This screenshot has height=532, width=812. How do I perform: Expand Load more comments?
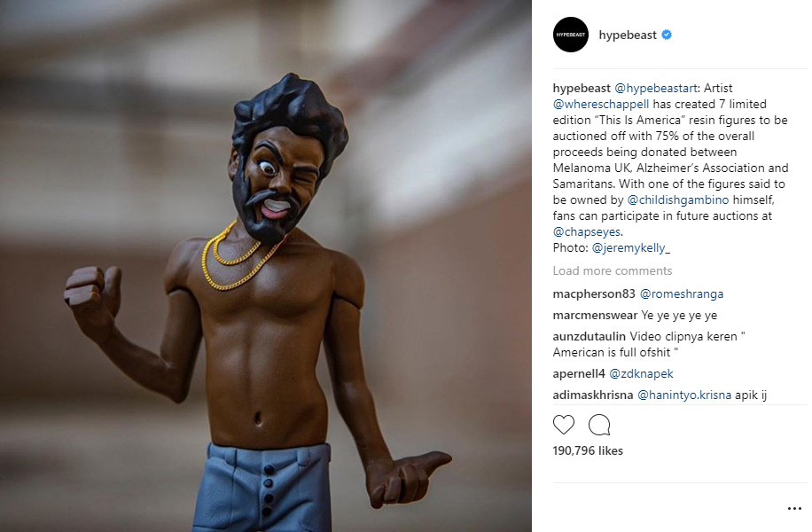tap(613, 271)
